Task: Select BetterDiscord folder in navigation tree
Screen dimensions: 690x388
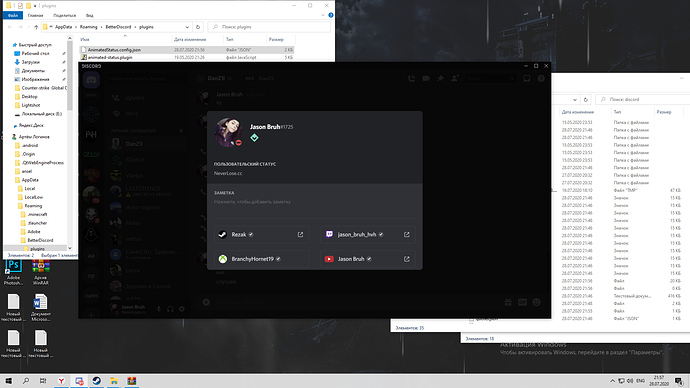Action: coord(40,240)
